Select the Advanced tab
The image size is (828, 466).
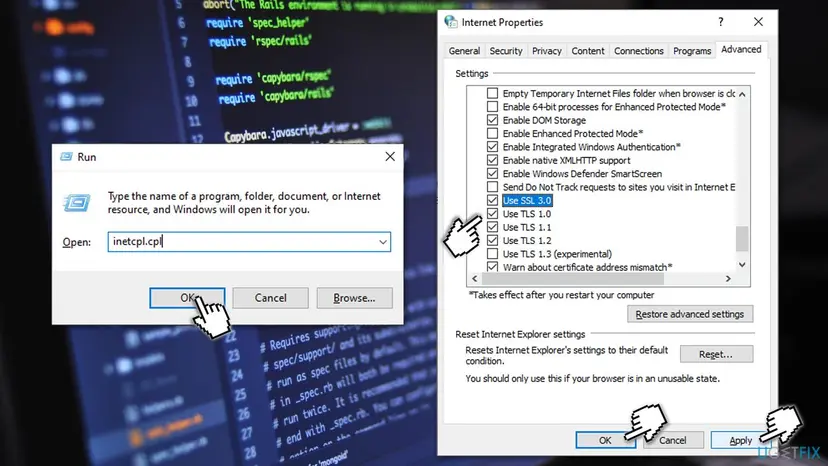coord(741,49)
